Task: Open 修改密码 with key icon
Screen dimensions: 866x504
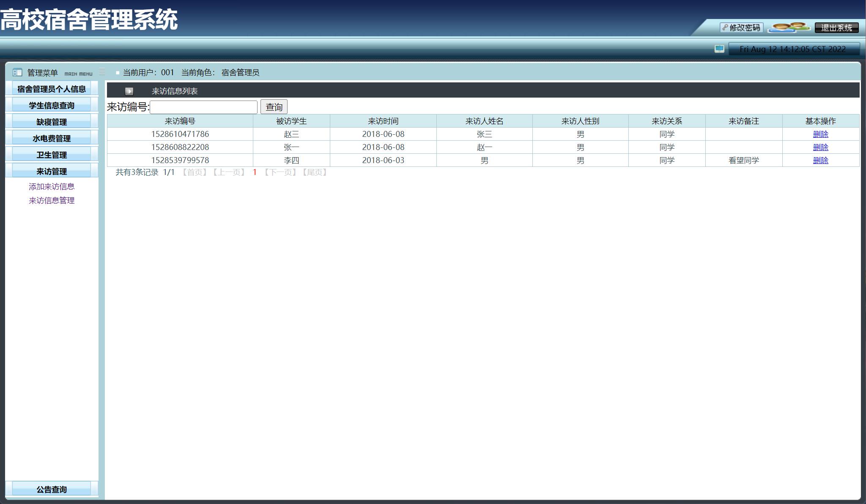Action: click(741, 28)
